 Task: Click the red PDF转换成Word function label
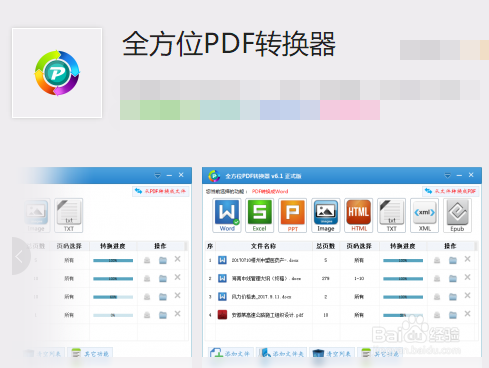[x=270, y=191]
